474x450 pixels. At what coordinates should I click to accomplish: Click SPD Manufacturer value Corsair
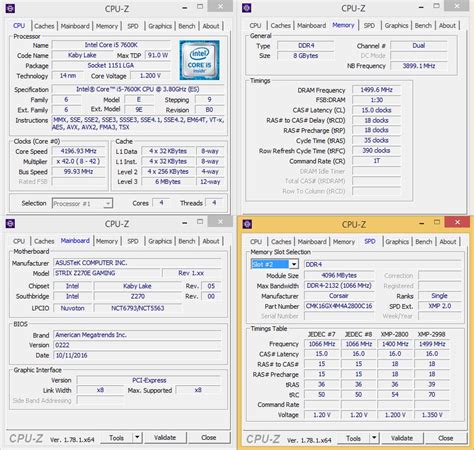pos(339,296)
